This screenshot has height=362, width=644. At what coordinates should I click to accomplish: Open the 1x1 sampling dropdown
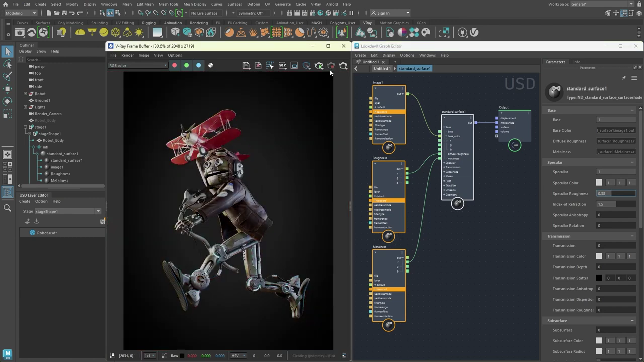149,356
